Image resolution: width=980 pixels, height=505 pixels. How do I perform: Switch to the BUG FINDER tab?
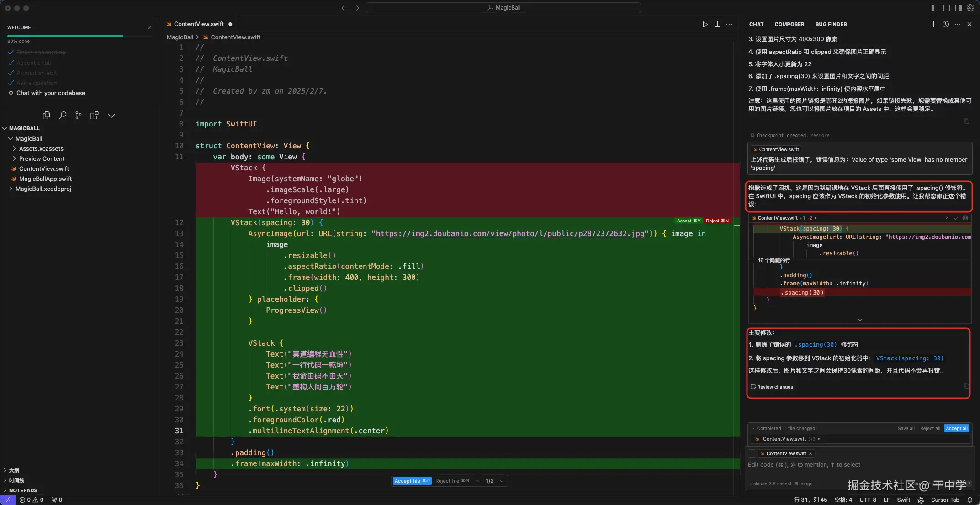click(x=831, y=24)
